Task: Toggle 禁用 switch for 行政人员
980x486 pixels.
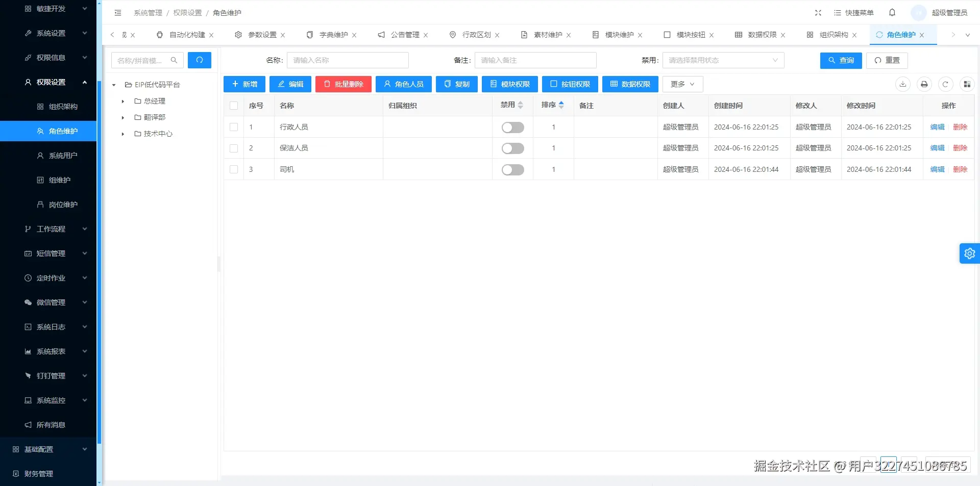Action: (513, 127)
